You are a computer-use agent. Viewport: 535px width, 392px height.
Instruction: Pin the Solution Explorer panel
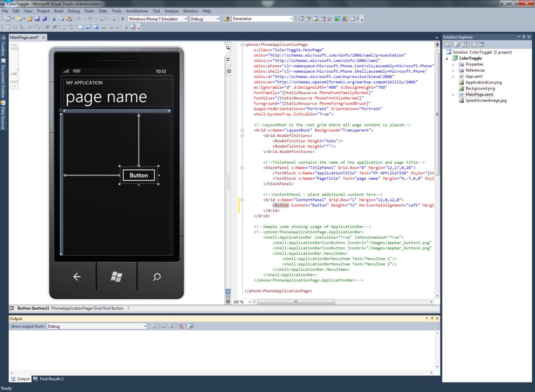524,37
